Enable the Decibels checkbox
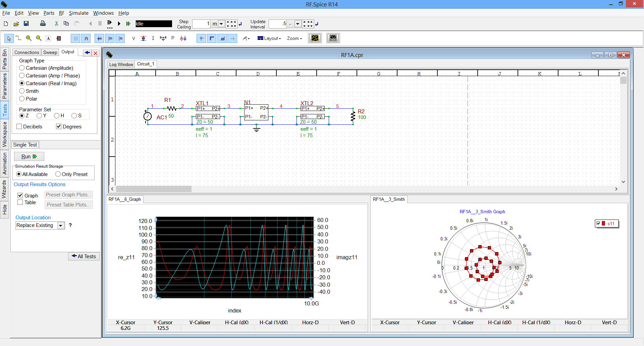The image size is (644, 346). coord(19,126)
